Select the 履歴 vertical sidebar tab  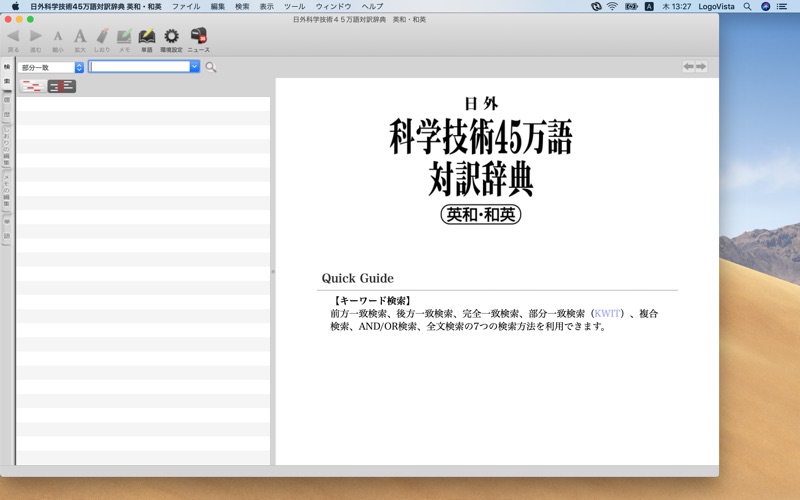click(x=7, y=107)
